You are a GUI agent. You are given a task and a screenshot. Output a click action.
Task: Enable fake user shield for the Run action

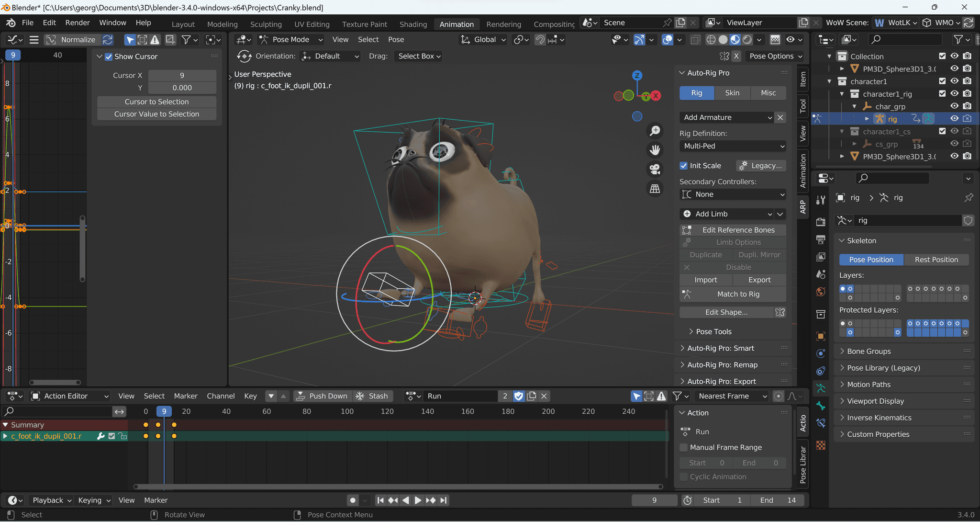[519, 396]
